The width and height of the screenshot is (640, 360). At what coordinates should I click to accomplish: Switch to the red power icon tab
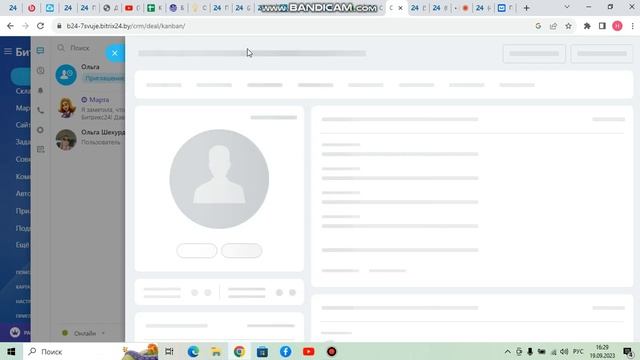click(x=31, y=8)
